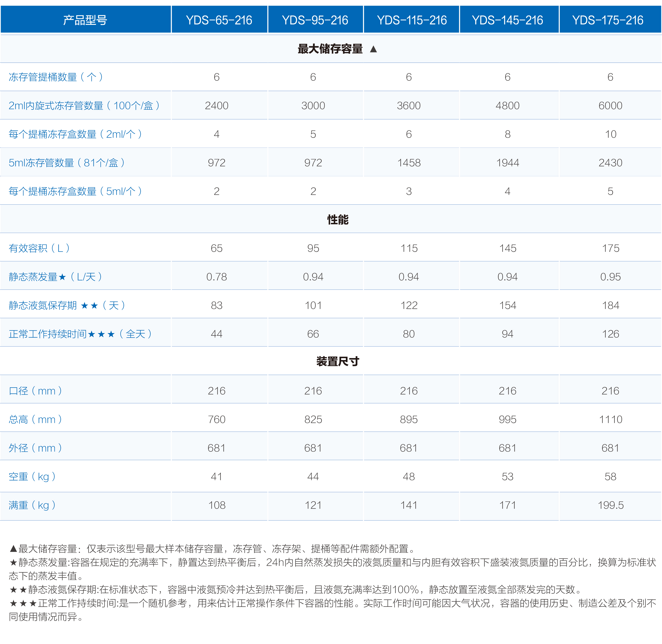Click the 性能 section heading

coord(337,220)
